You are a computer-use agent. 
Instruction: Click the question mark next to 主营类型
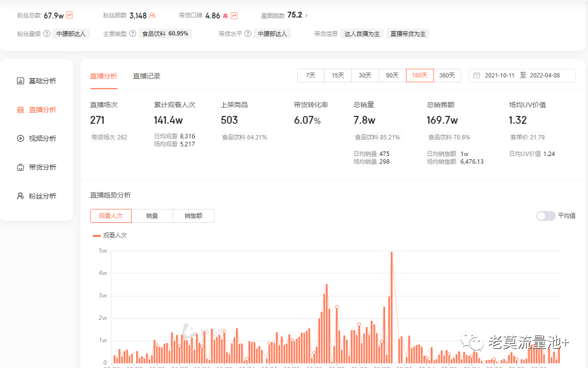click(132, 34)
